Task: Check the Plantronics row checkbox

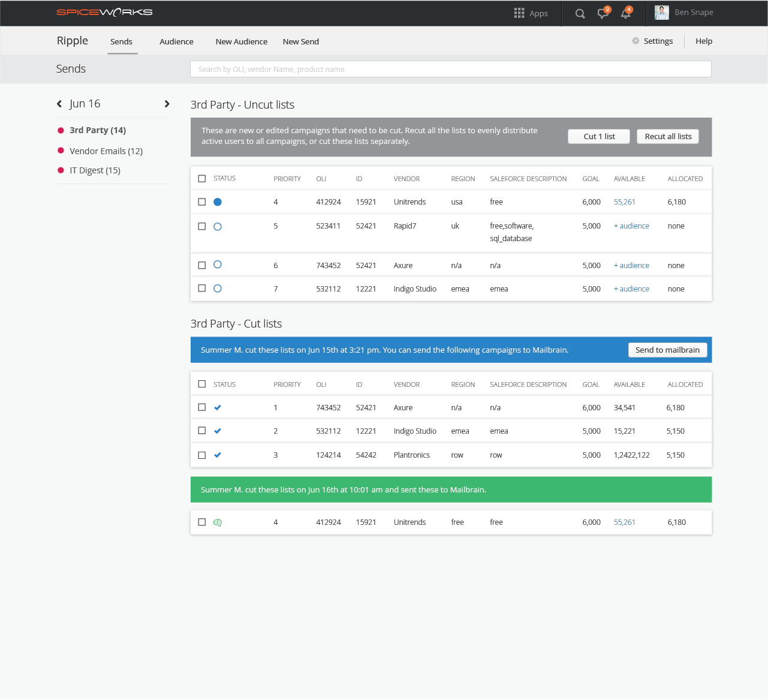Action: (202, 455)
